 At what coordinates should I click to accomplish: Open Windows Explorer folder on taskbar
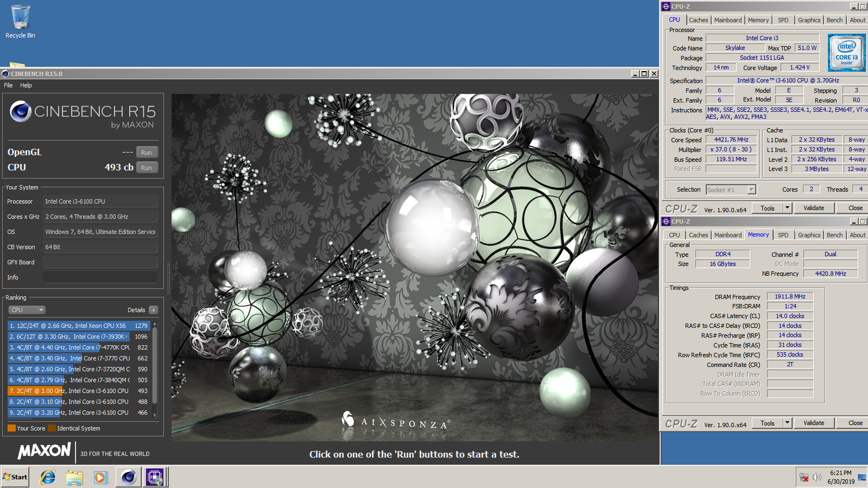(74, 477)
